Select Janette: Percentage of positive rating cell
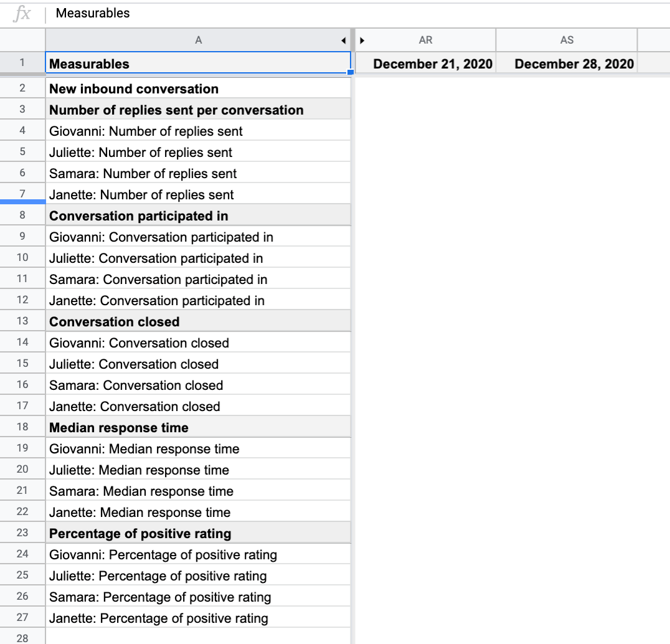This screenshot has height=644, width=670. coord(198,617)
